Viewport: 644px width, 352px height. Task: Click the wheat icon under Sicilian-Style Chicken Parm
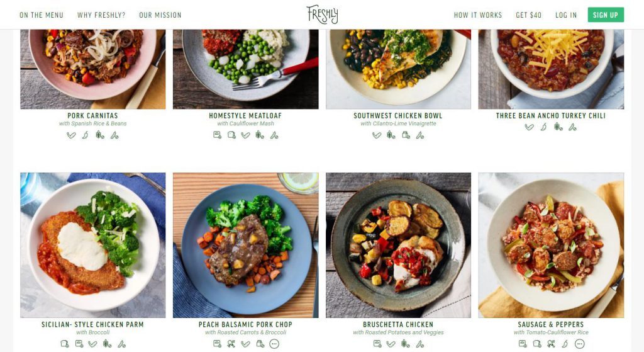point(107,344)
